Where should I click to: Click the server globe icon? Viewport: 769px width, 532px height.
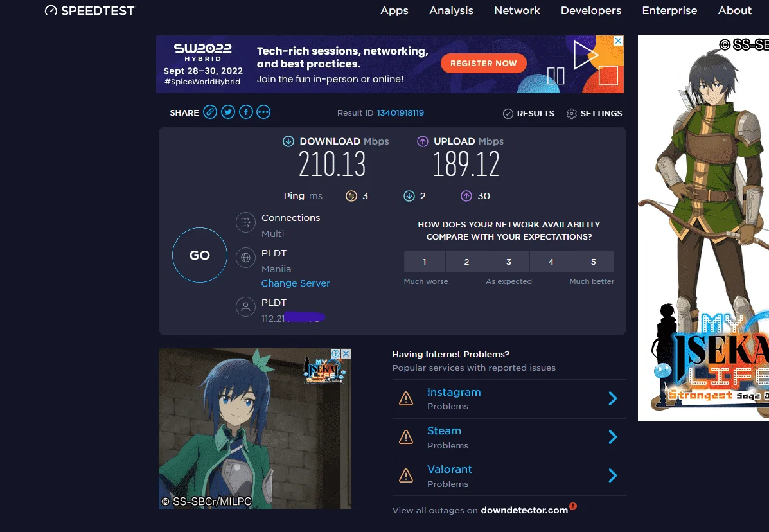tap(245, 258)
